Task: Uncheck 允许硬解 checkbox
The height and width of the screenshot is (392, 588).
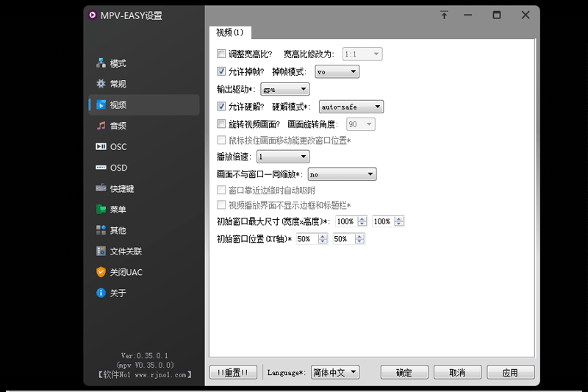Action: [221, 107]
